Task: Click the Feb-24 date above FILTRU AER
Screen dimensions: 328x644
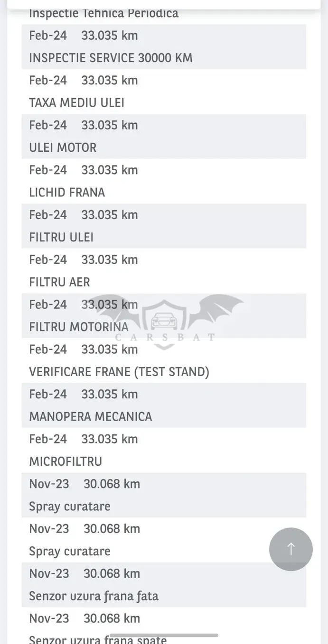Action: [48, 259]
